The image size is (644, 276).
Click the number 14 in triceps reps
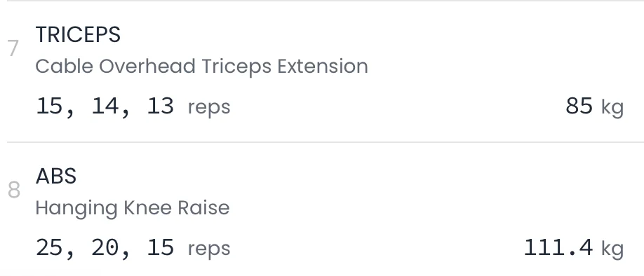coord(105,106)
